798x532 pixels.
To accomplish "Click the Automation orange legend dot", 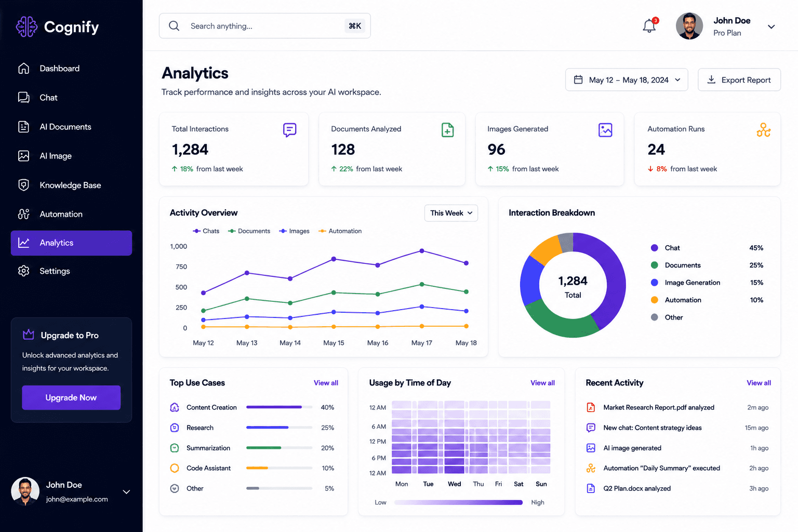I will point(655,300).
